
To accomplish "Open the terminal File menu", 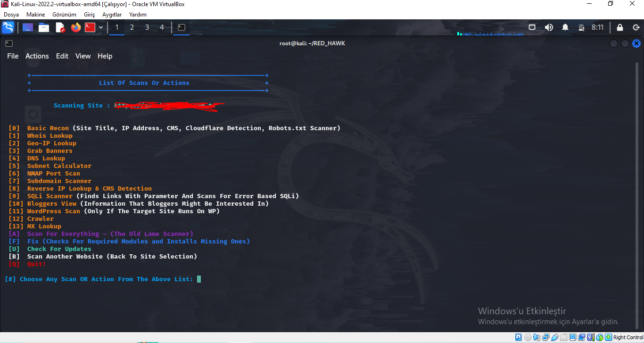I will point(13,56).
